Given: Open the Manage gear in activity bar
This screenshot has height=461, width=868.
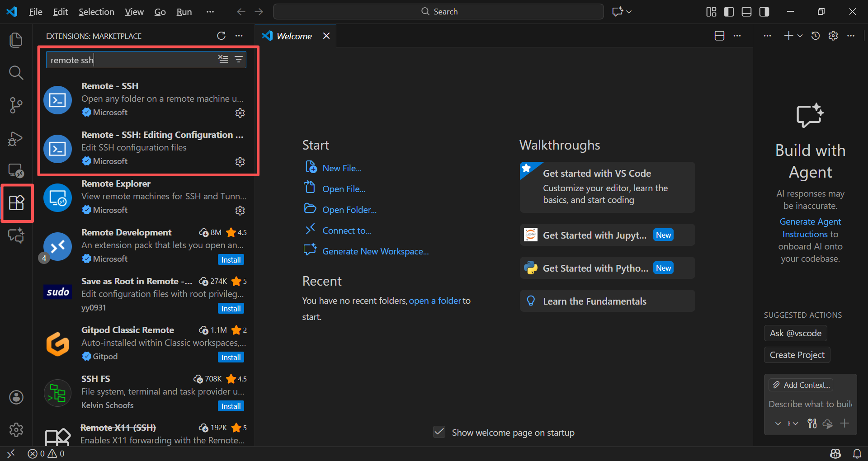Looking at the screenshot, I should point(16,429).
